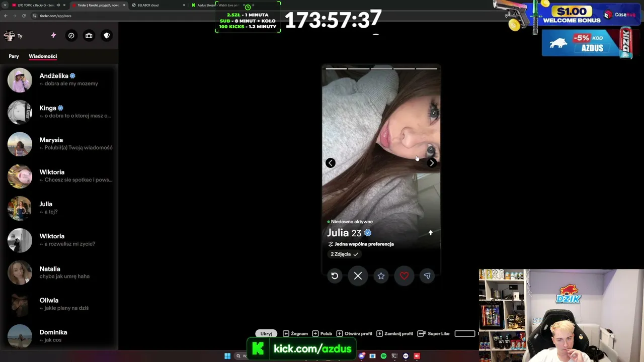The image size is (644, 362).
Task: Click the Rewind (undo last swipe) icon
Action: click(x=335, y=276)
